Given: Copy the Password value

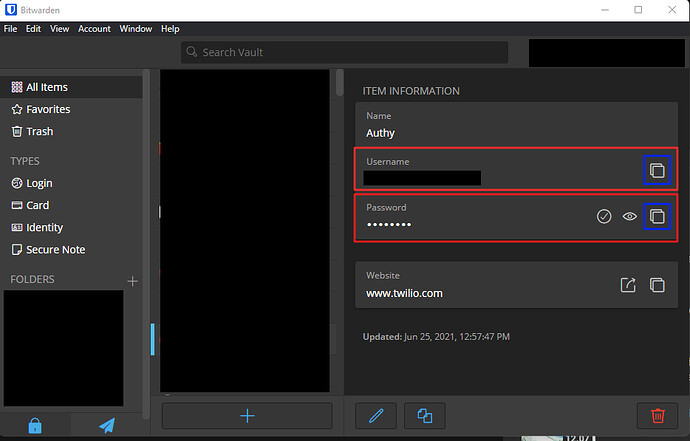Looking at the screenshot, I should 657,216.
